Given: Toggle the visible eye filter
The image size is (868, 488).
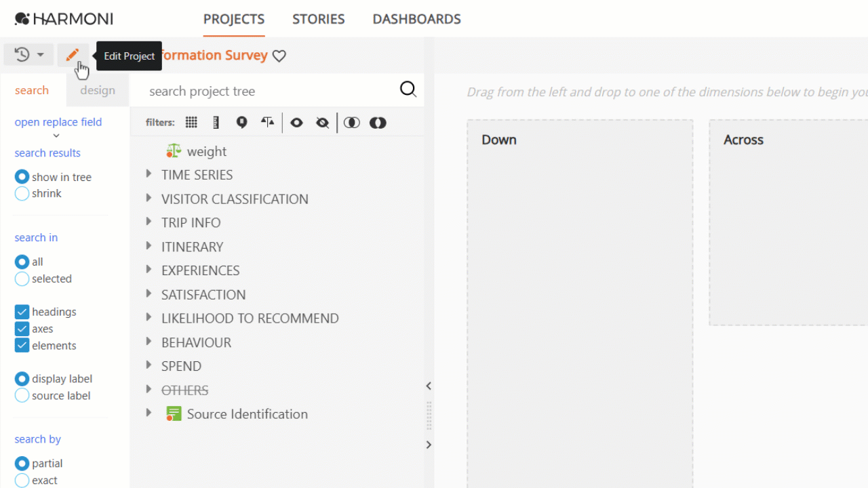Looking at the screenshot, I should click(x=296, y=123).
